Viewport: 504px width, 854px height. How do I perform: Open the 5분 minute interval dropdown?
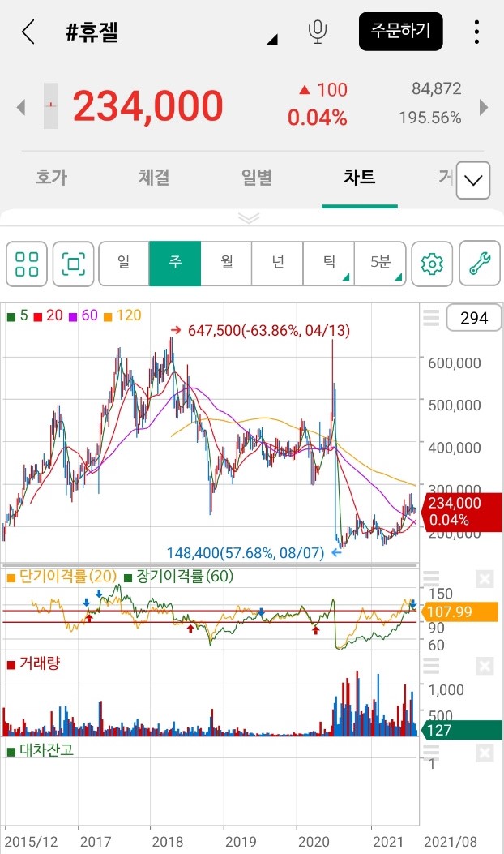[x=380, y=264]
